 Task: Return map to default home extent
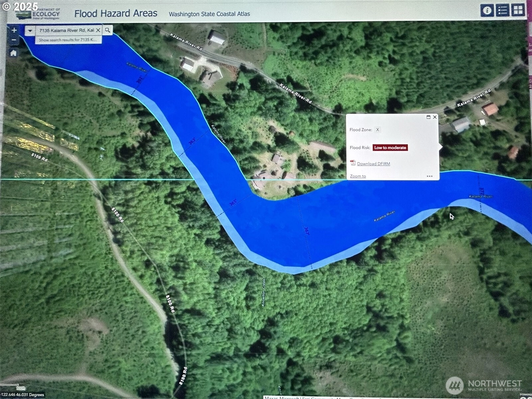(x=14, y=53)
